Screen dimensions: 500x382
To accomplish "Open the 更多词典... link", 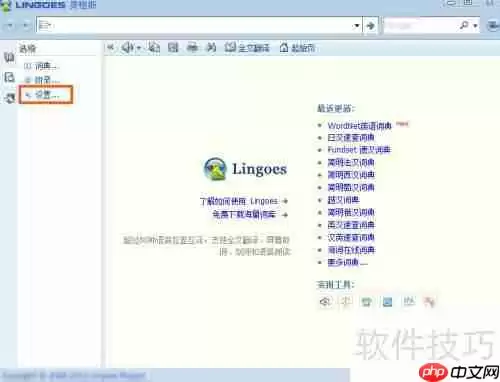I will pyautogui.click(x=347, y=262).
